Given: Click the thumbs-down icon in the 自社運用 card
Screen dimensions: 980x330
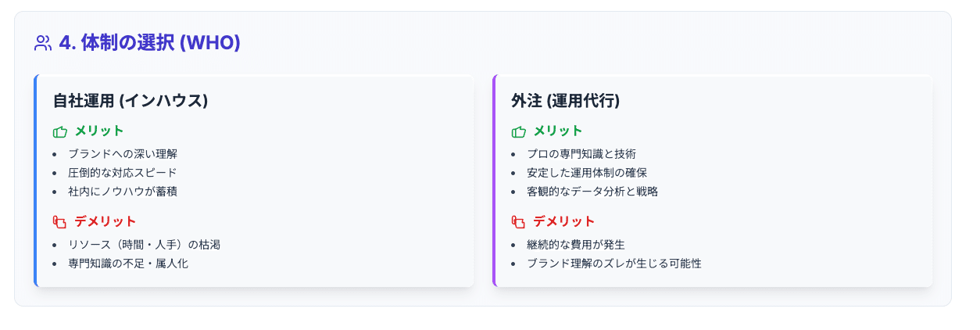Looking at the screenshot, I should click(60, 222).
